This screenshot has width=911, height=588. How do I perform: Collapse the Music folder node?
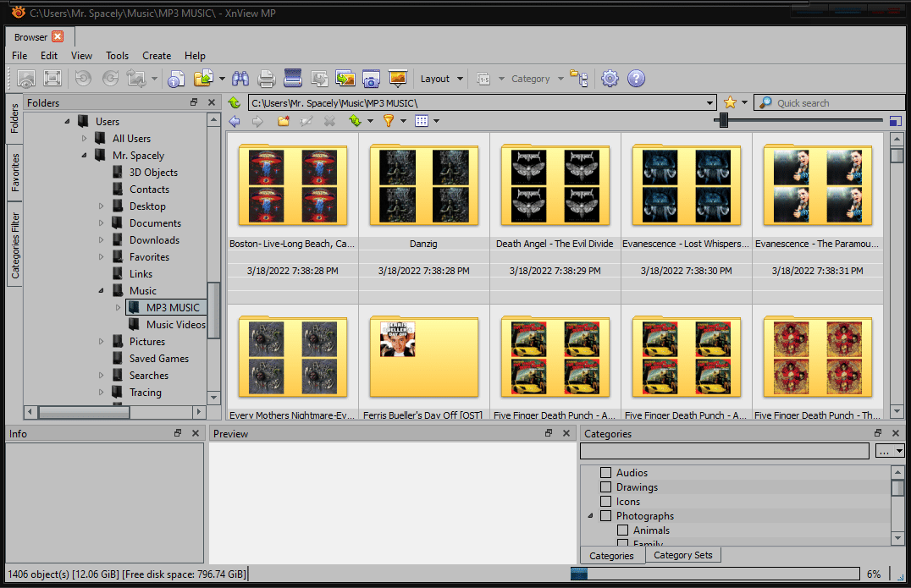(x=101, y=290)
